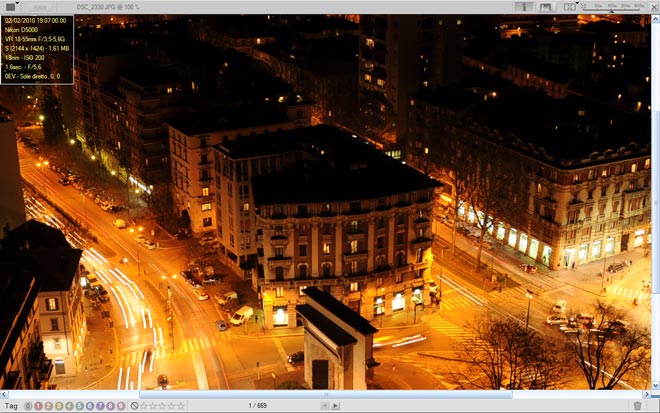The width and height of the screenshot is (660, 413).
Task: Click the trash icon to delete photo
Action: coord(638,406)
